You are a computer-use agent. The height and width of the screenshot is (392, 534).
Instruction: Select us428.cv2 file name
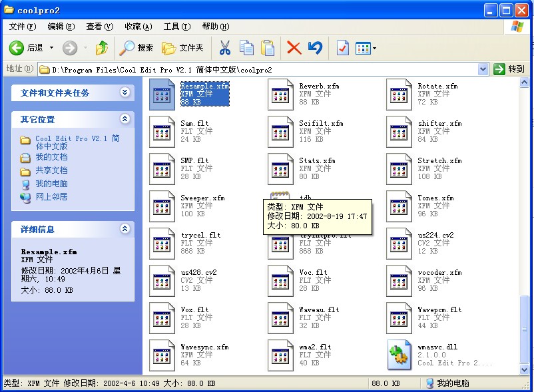(198, 272)
